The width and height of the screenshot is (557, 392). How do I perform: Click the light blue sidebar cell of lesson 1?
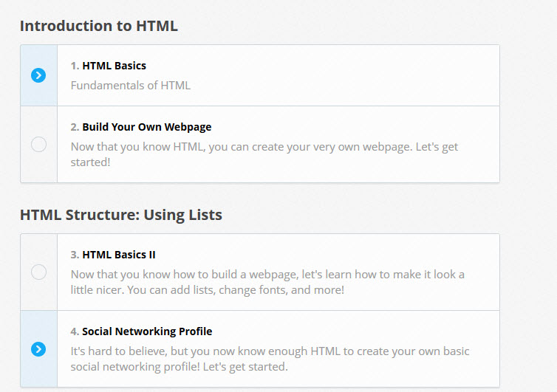point(38,75)
